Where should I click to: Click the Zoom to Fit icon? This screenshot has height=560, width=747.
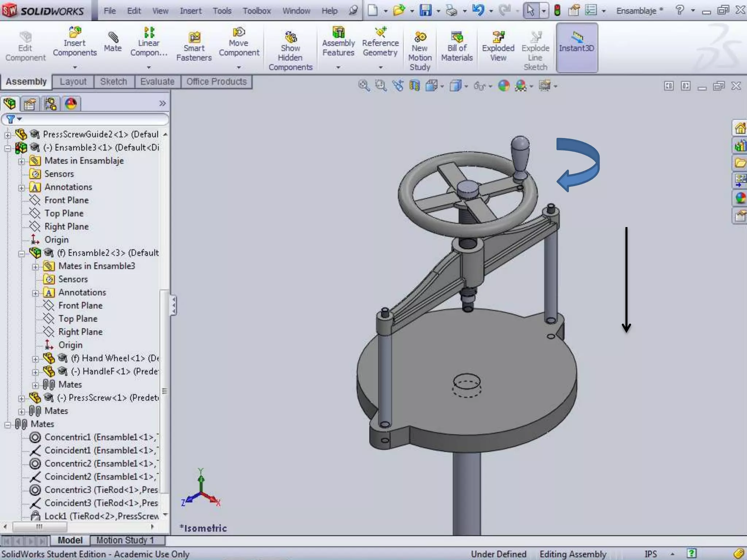click(x=364, y=86)
